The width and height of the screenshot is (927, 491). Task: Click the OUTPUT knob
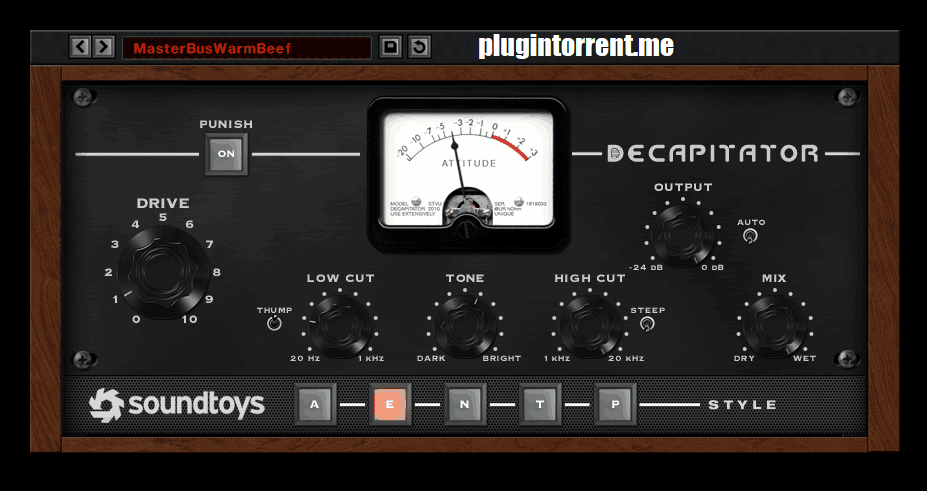pos(683,234)
